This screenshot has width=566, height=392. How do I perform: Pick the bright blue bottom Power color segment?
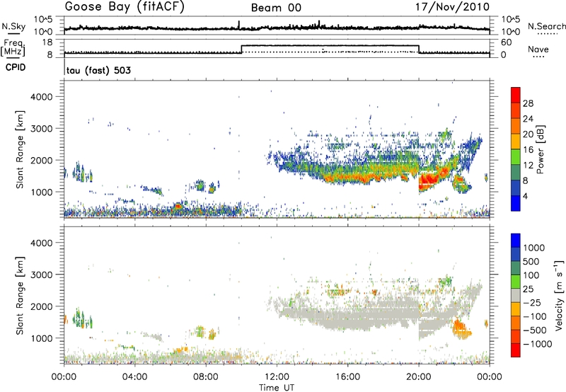click(516, 203)
